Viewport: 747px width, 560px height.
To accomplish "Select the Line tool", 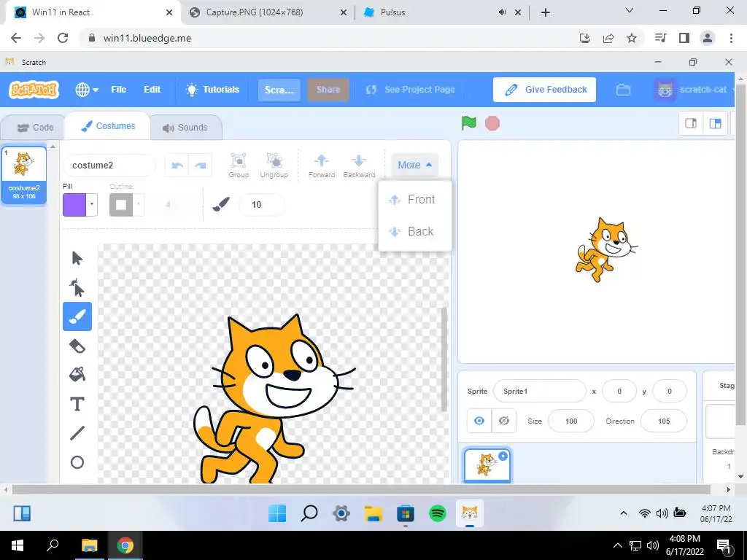I will click(77, 433).
